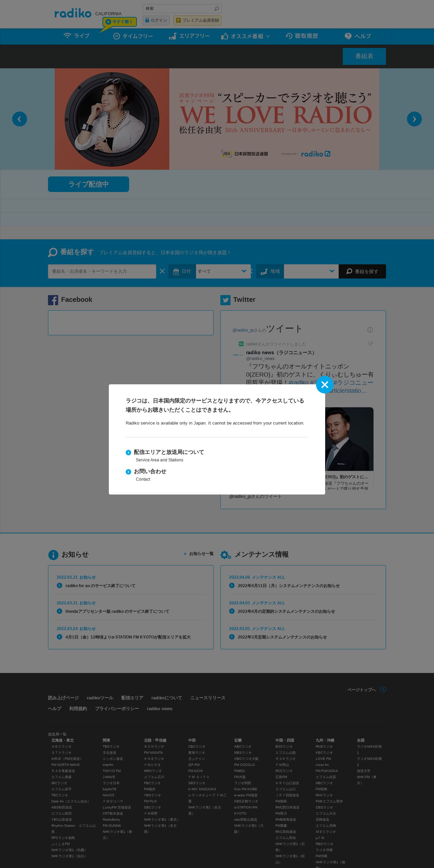Open 配信エリアと放送局について link in dialog

tap(169, 452)
